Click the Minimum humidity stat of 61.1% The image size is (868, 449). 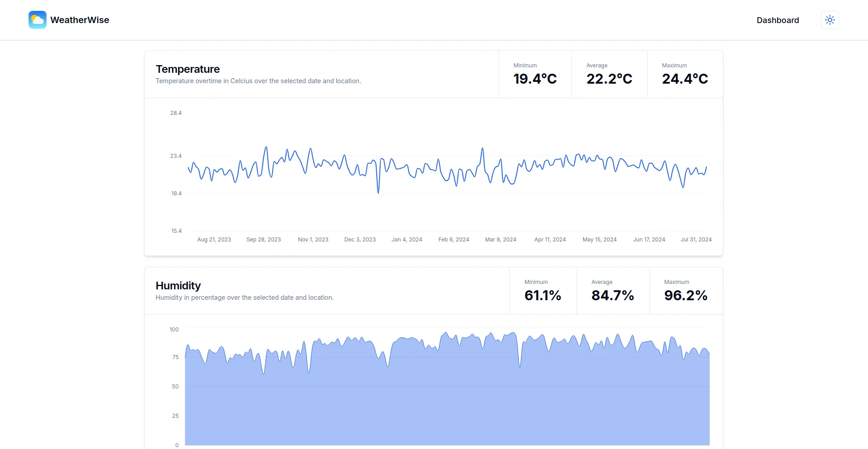543,295
